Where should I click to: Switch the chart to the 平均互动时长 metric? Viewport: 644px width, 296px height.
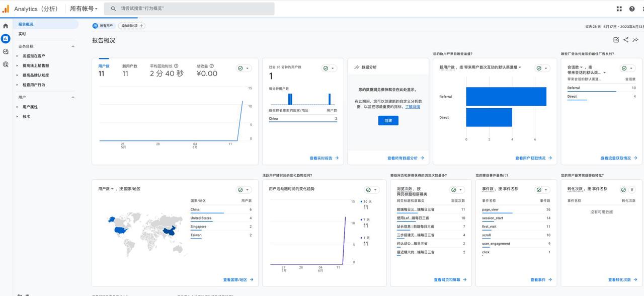pyautogui.click(x=167, y=70)
